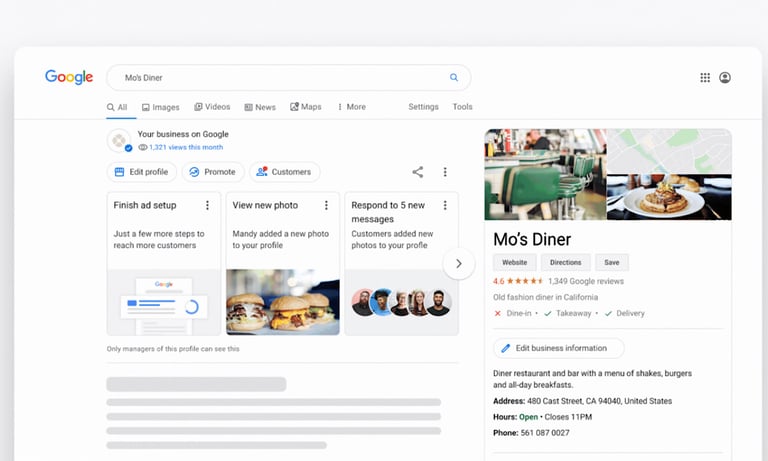Open three-dot menu on Finish ad setup card
This screenshot has width=768, height=461.
(207, 205)
